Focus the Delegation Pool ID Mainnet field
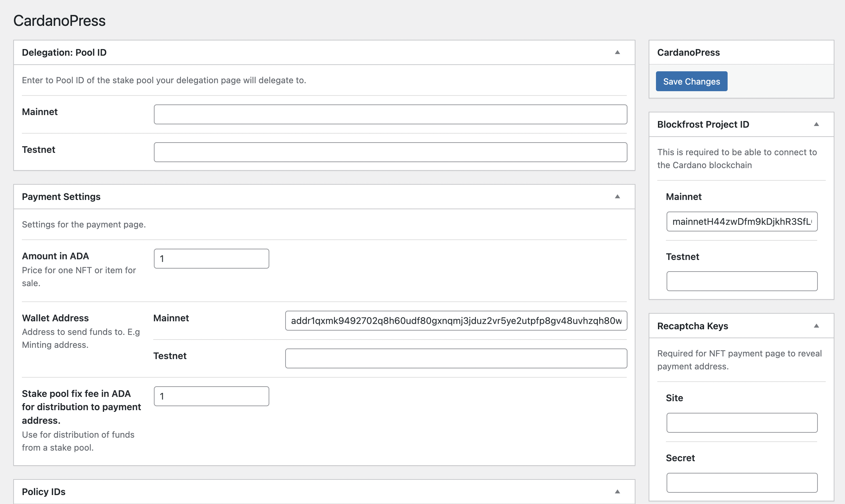Screen dimensions: 845x504 click(x=390, y=114)
